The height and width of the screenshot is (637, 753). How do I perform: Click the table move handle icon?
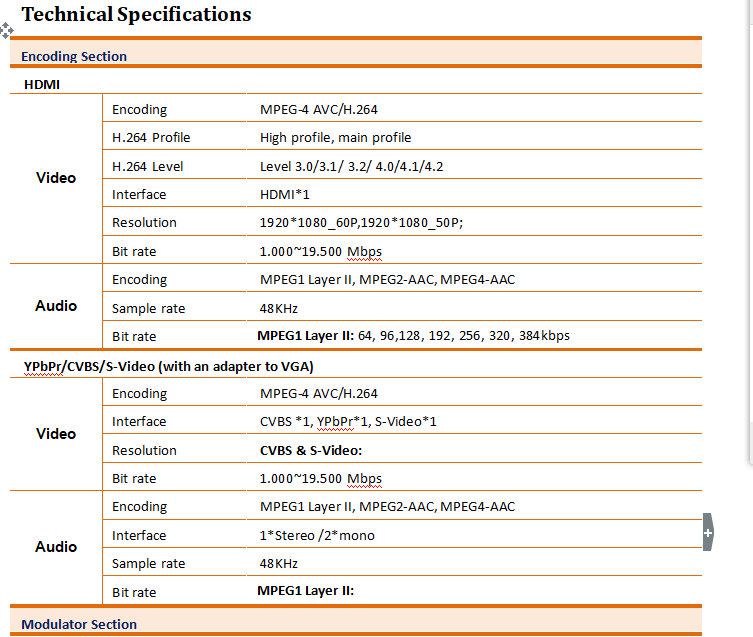pyautogui.click(x=6, y=32)
